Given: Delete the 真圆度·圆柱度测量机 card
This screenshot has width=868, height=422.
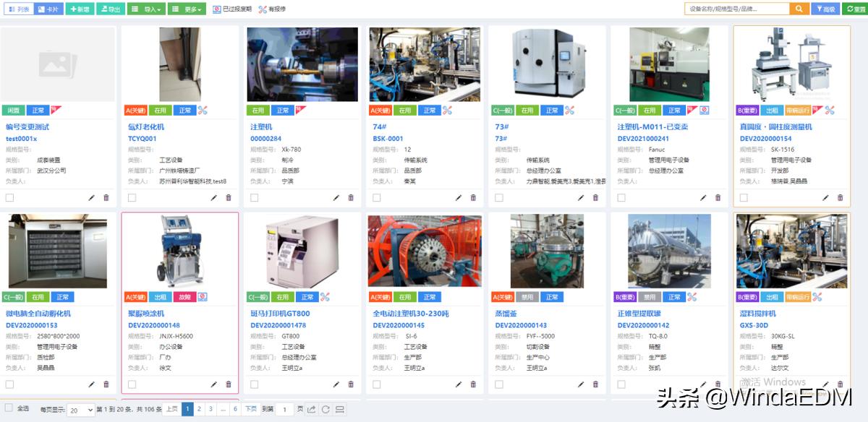Looking at the screenshot, I should [x=841, y=197].
